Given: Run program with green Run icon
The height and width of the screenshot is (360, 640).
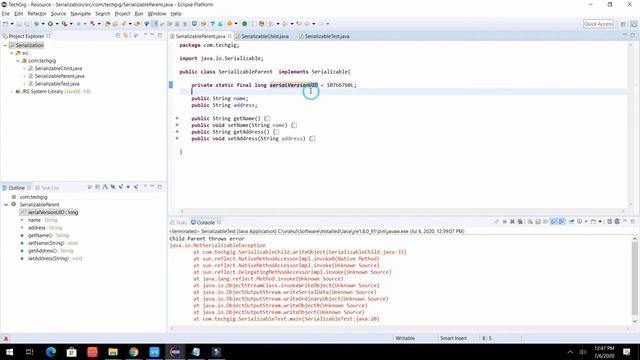Looking at the screenshot, I should (50, 24).
